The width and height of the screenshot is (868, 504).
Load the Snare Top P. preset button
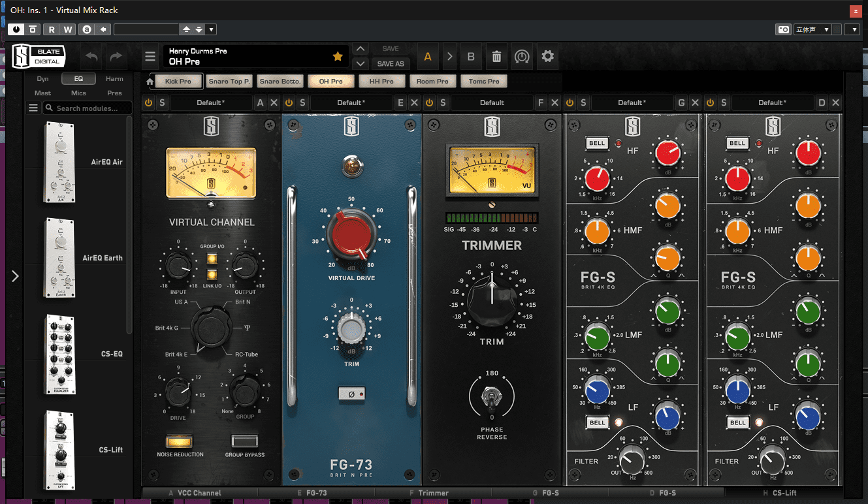(229, 82)
